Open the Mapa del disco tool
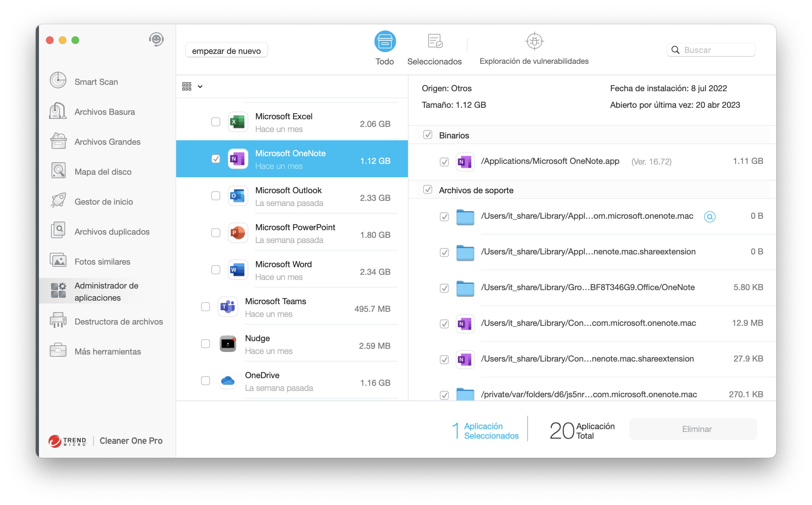Image resolution: width=812 pixels, height=505 pixels. tap(103, 172)
